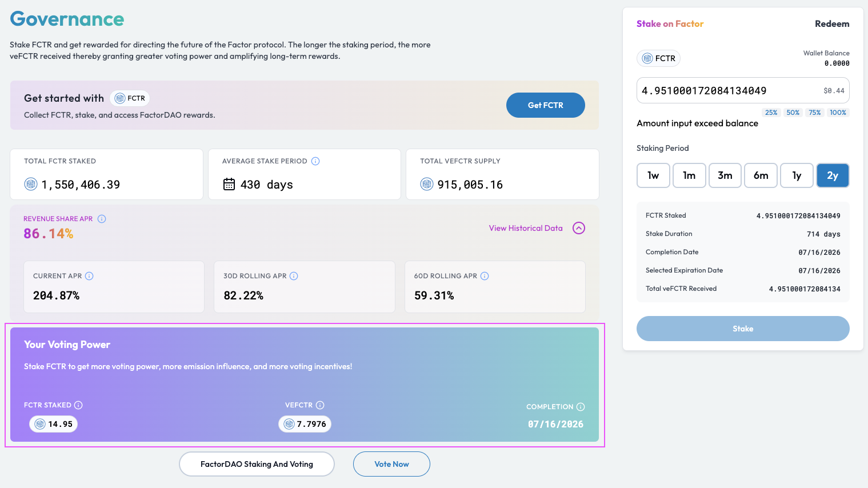Set stake amount to 50% of balance
Screen dimensions: 868x488
click(793, 113)
